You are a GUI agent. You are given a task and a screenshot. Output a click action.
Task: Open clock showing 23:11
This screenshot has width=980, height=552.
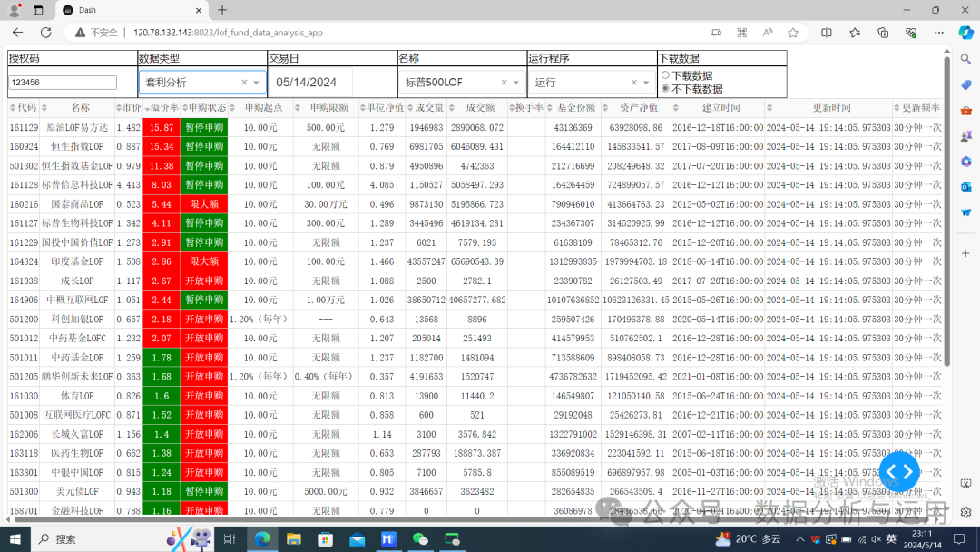[922, 539]
